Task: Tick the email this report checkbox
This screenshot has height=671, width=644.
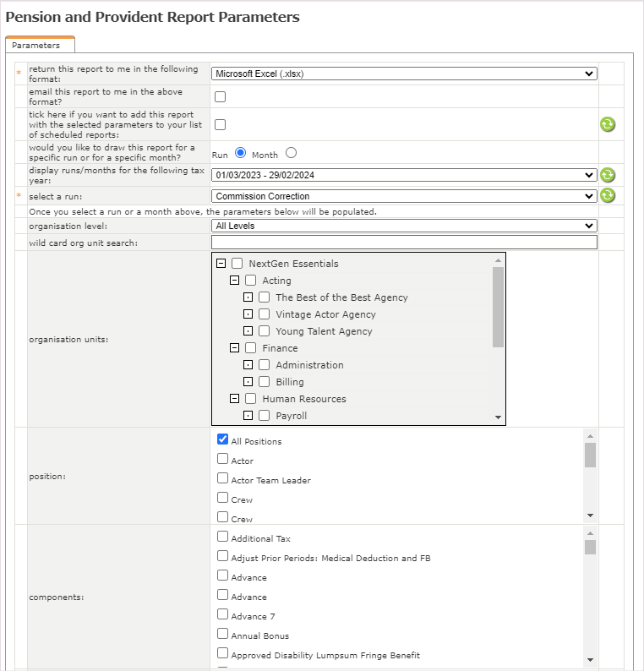Action: pos(220,96)
